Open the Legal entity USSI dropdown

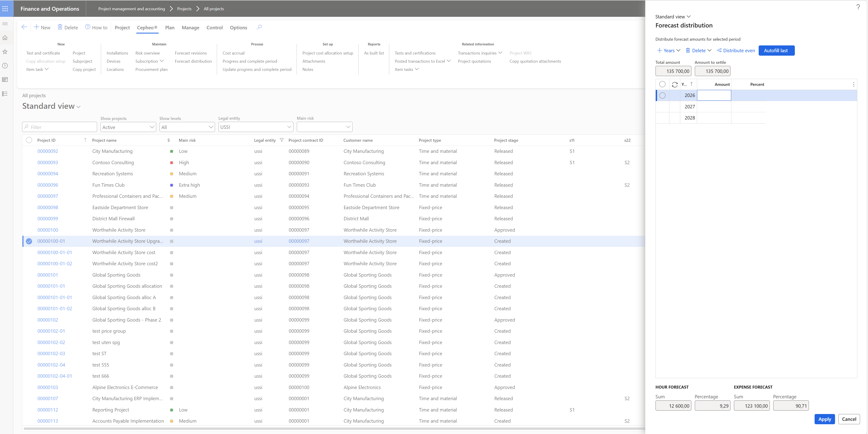pyautogui.click(x=289, y=127)
